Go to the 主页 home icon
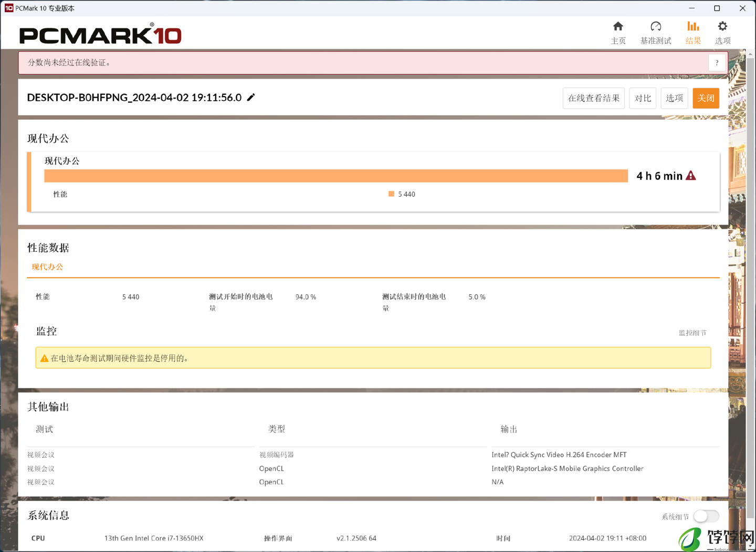Viewport: 756px width, 552px height. (618, 27)
